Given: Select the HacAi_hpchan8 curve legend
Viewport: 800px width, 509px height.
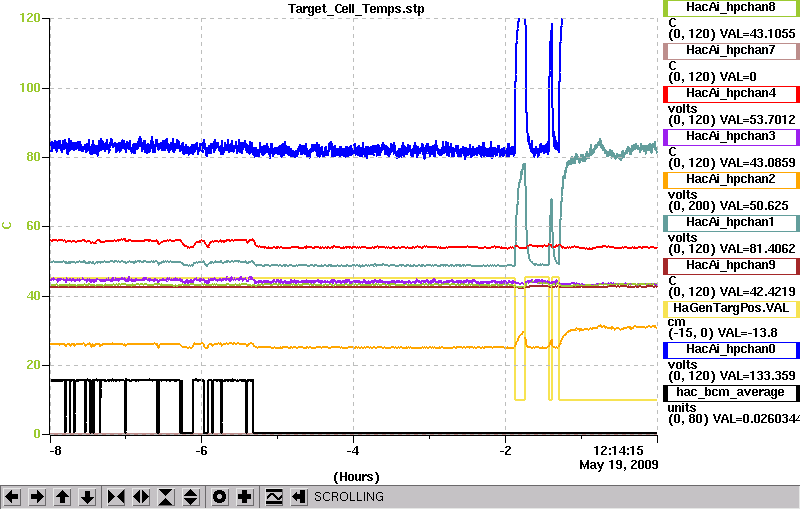Looking at the screenshot, I should pos(731,8).
